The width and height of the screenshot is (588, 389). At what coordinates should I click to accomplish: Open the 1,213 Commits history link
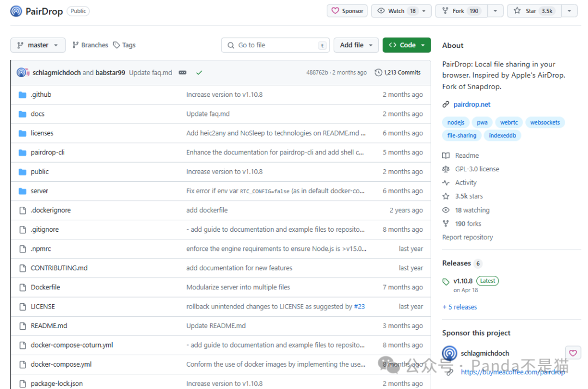pyautogui.click(x=398, y=72)
